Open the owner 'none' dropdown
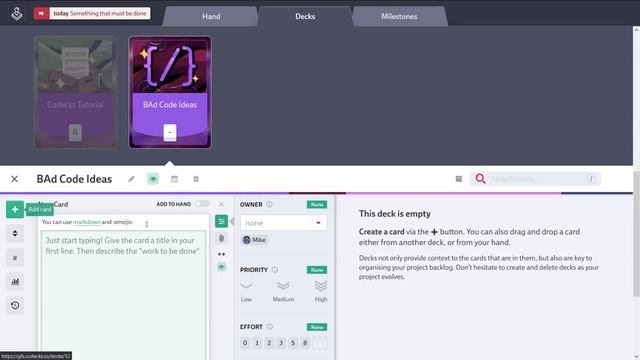 [283, 223]
